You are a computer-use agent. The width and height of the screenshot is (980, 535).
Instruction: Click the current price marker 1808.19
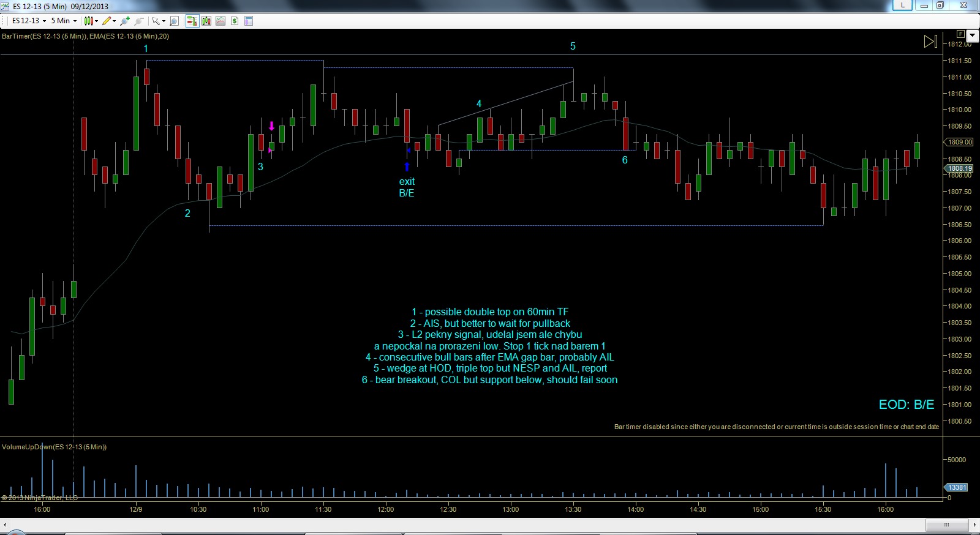(x=959, y=168)
